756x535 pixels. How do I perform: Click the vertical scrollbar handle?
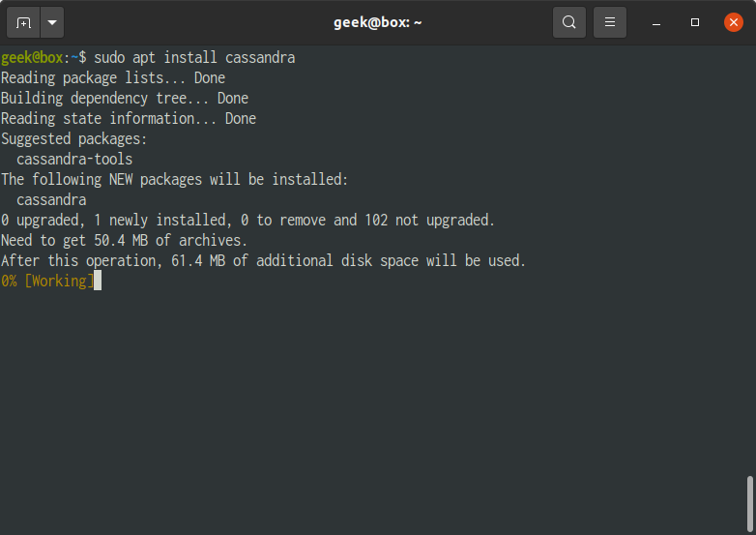click(x=750, y=504)
